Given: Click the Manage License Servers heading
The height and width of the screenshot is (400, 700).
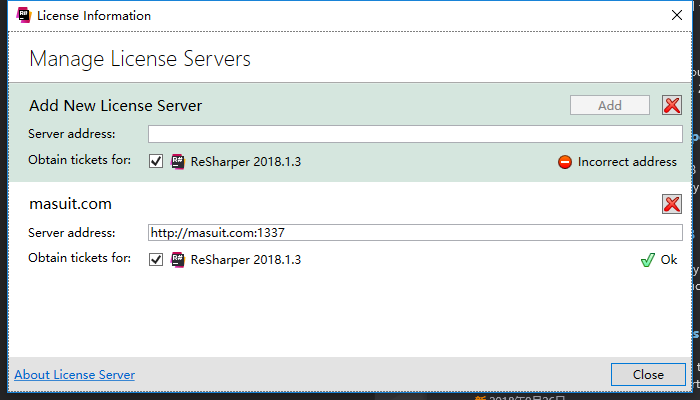Looking at the screenshot, I should coord(140,59).
